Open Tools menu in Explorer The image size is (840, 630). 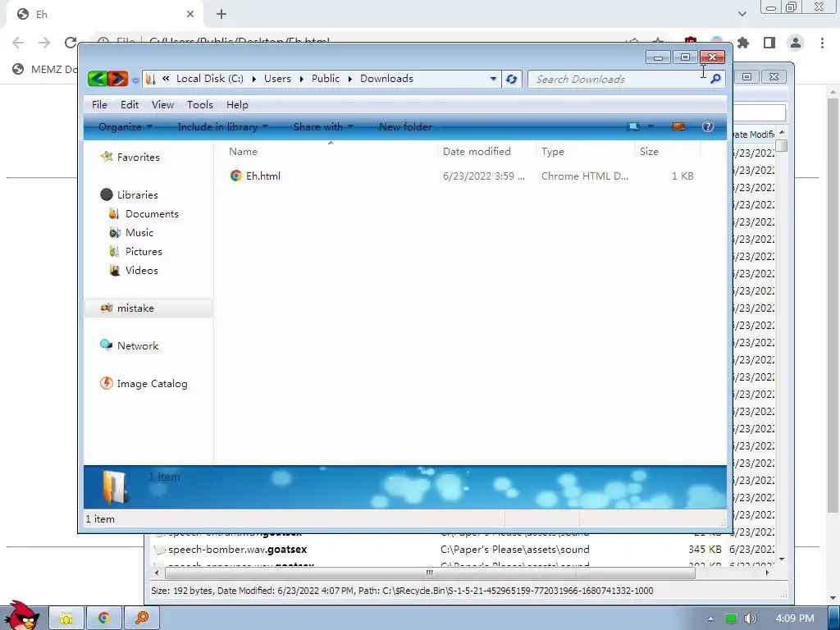(200, 105)
